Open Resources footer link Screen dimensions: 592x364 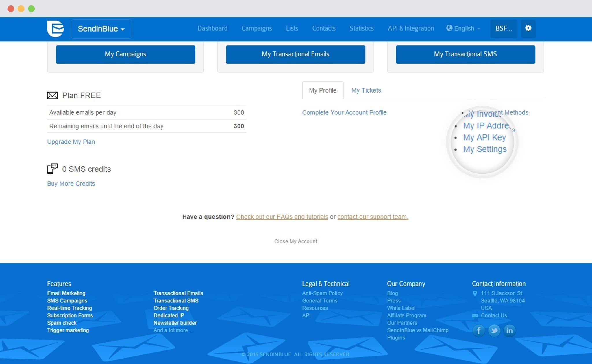pyautogui.click(x=315, y=308)
